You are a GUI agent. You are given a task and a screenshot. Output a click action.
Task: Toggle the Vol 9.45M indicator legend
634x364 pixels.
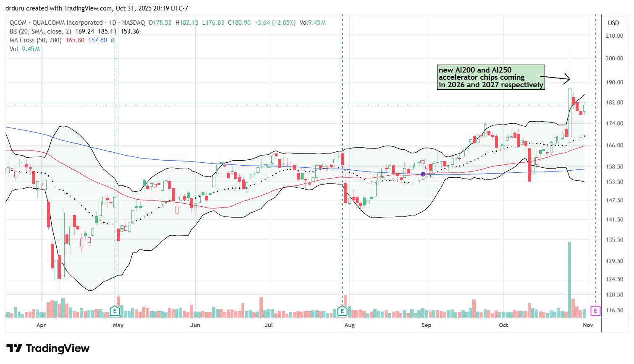point(24,49)
